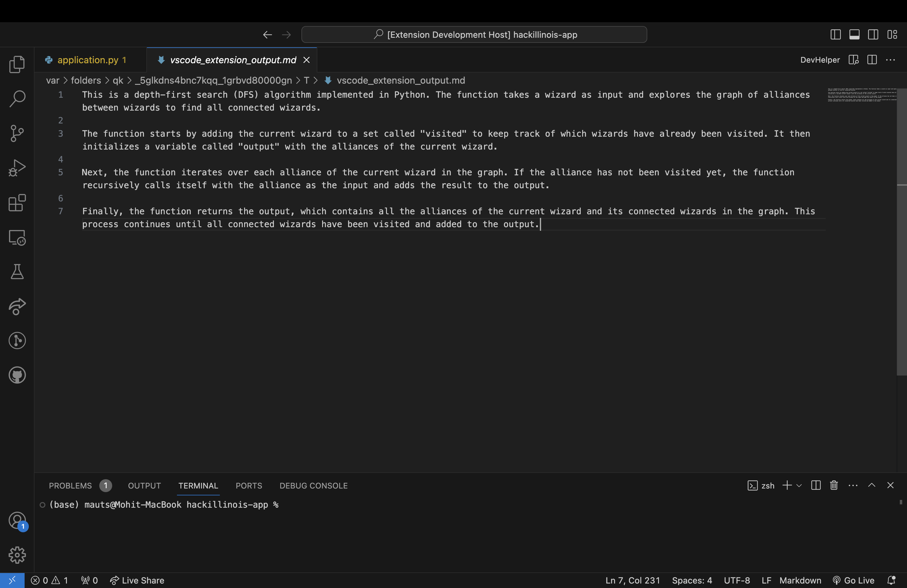Open the Markdown language mode selector
The height and width of the screenshot is (588, 907).
pyautogui.click(x=800, y=581)
